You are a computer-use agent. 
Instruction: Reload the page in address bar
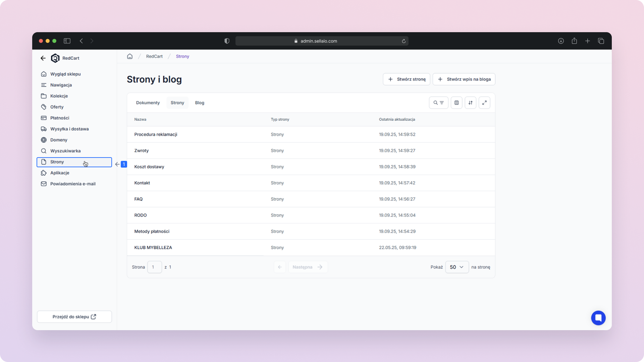click(404, 41)
